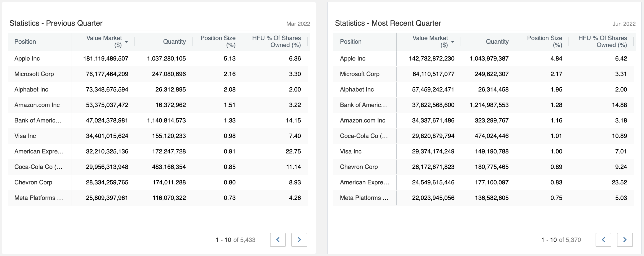Click the Jun 2022 date label
The width and height of the screenshot is (644, 256).
[x=624, y=24]
